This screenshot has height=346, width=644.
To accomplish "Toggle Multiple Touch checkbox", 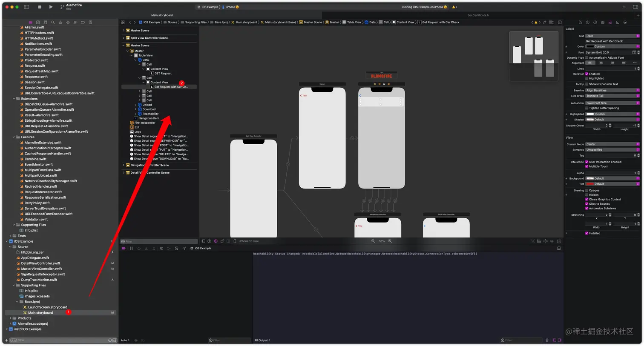I will 586,166.
